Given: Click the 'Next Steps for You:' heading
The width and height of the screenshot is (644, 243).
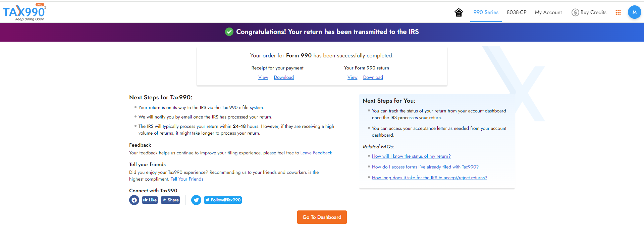Looking at the screenshot, I should [x=389, y=101].
